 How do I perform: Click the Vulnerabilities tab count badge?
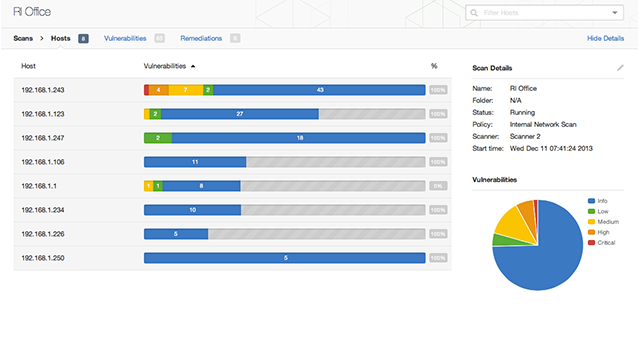159,38
